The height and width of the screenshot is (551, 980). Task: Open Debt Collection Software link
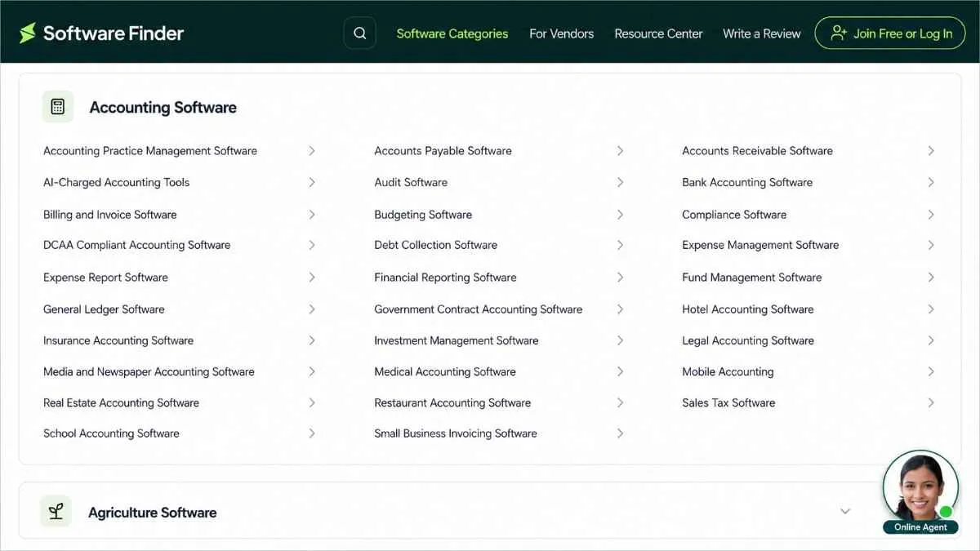pos(435,245)
